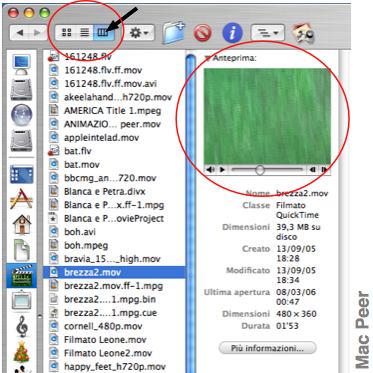
Task: Select appleintelad.mov in the list
Action: 114,138
